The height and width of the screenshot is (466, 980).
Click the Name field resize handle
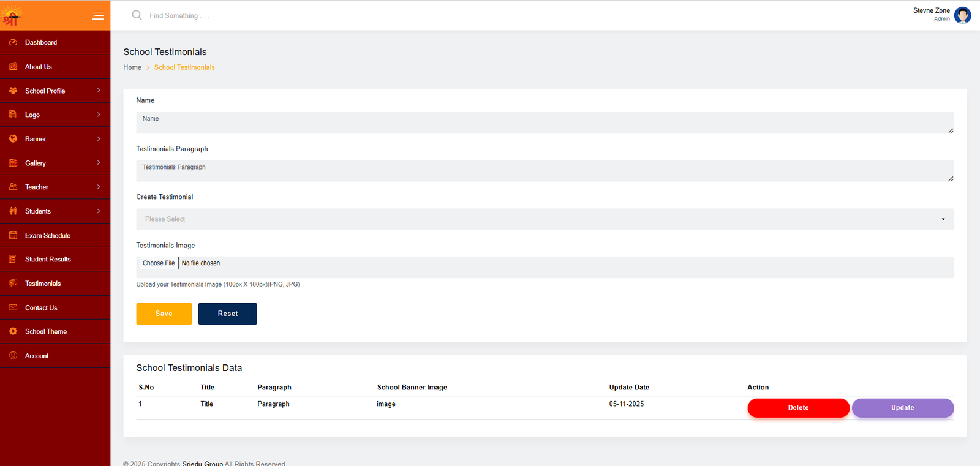point(951,130)
